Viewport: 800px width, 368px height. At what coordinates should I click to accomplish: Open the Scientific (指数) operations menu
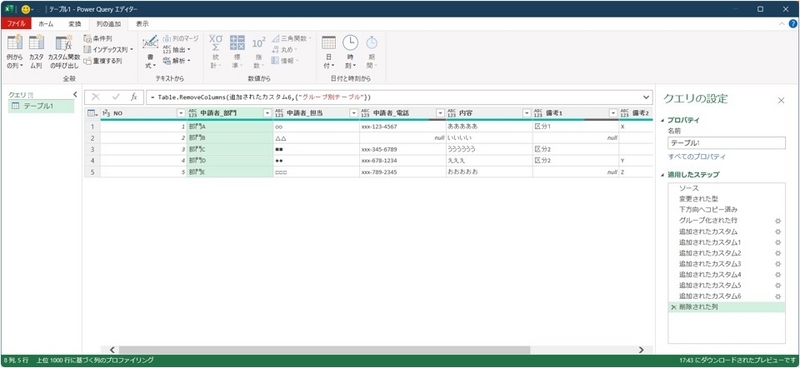259,52
